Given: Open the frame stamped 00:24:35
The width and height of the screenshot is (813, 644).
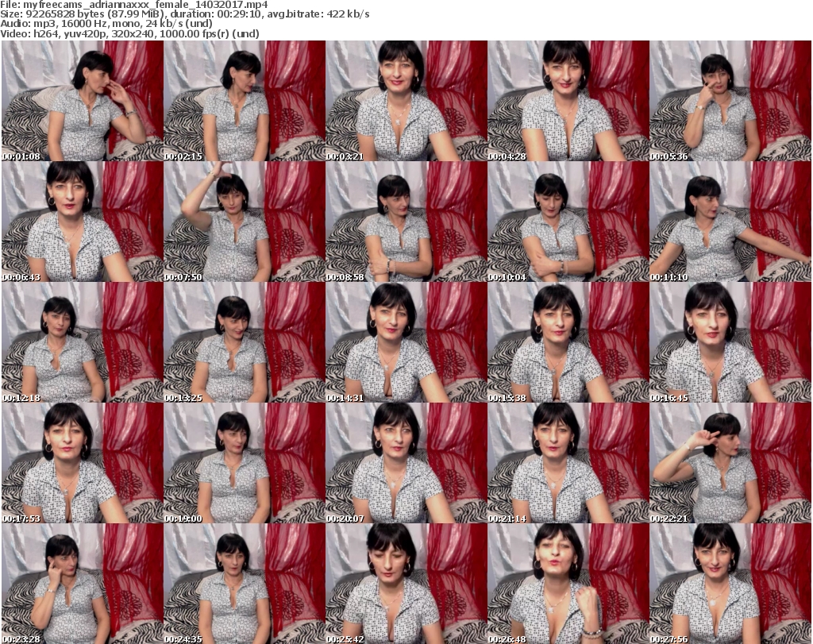Looking at the screenshot, I should 245,584.
